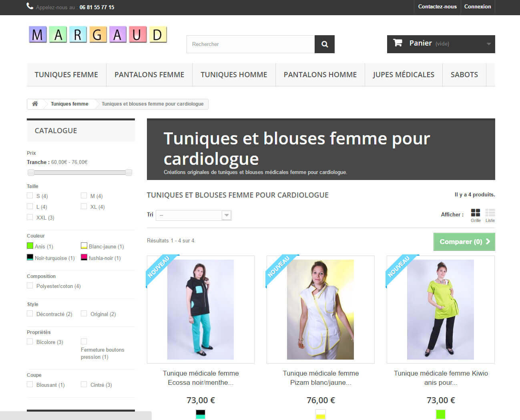The image size is (520, 420).
Task: Click the Comparer (0) button
Action: (x=464, y=242)
